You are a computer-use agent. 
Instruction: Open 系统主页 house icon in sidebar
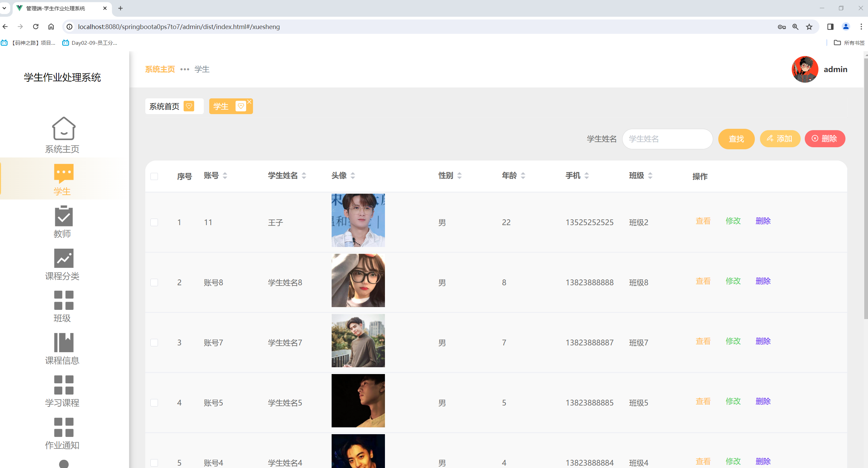click(x=64, y=128)
